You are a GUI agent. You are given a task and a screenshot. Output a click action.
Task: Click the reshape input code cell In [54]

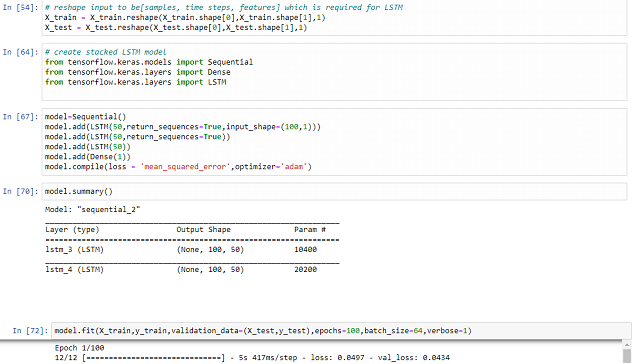pyautogui.click(x=334, y=18)
